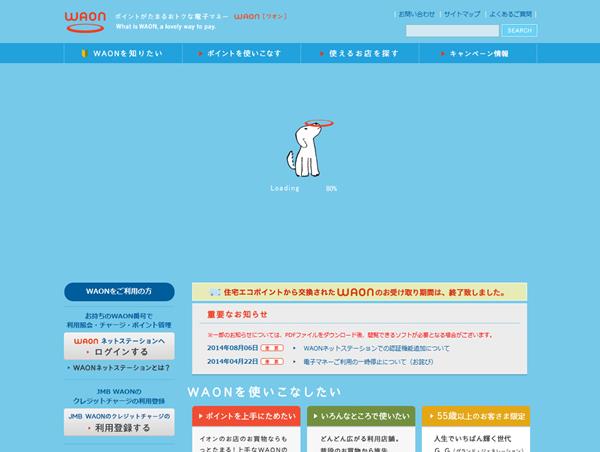600x452 pixels.
Task: Click the 重要 tag beside 2014年04月22日
Action: pos(272,361)
